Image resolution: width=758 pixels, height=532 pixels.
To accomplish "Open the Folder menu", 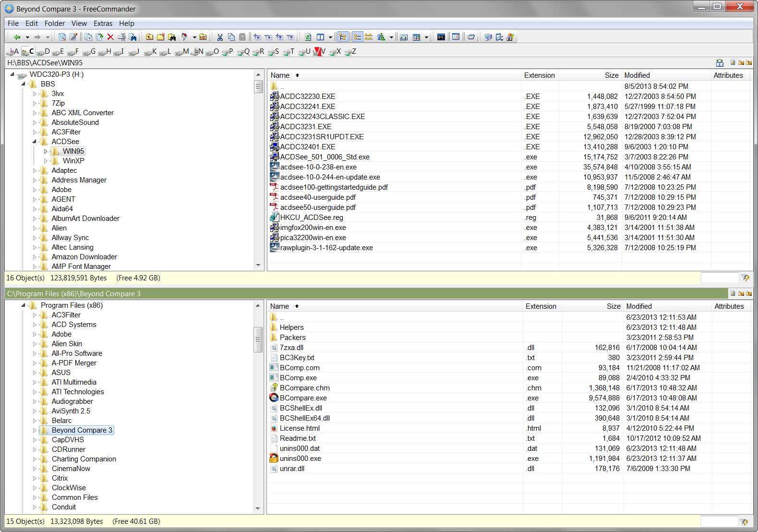I will (x=55, y=23).
